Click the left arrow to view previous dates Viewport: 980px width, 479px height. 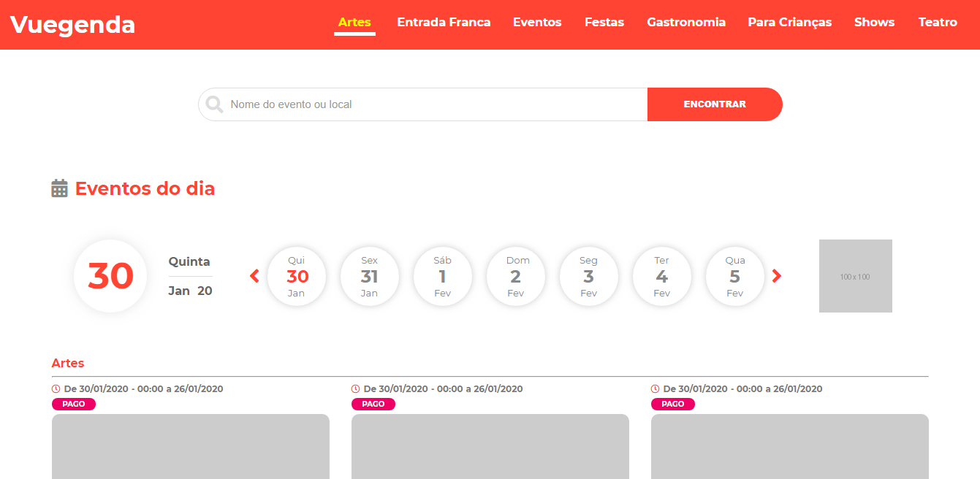(x=254, y=276)
